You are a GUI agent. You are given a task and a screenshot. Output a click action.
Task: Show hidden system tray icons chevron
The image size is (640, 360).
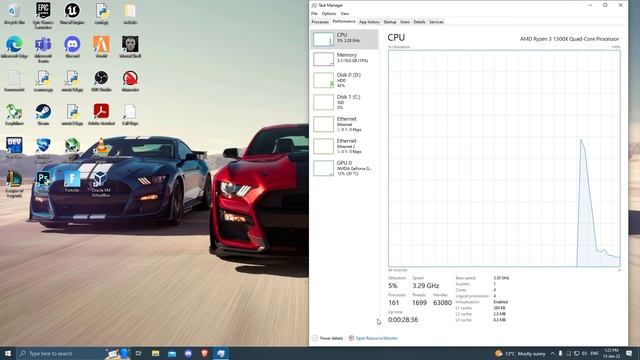[552, 353]
